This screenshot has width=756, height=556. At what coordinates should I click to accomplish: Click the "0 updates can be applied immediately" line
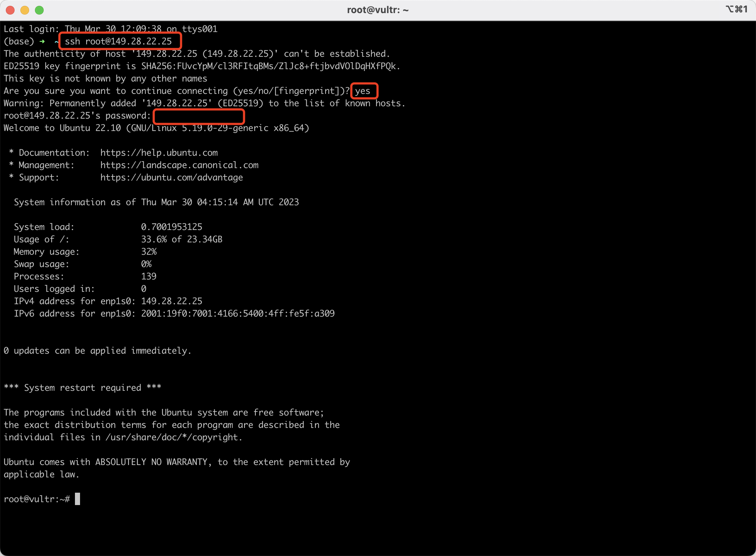click(x=98, y=351)
